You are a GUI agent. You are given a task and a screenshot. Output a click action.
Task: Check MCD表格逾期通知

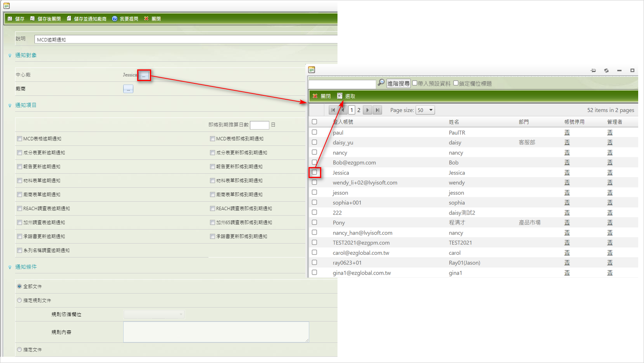(x=19, y=138)
